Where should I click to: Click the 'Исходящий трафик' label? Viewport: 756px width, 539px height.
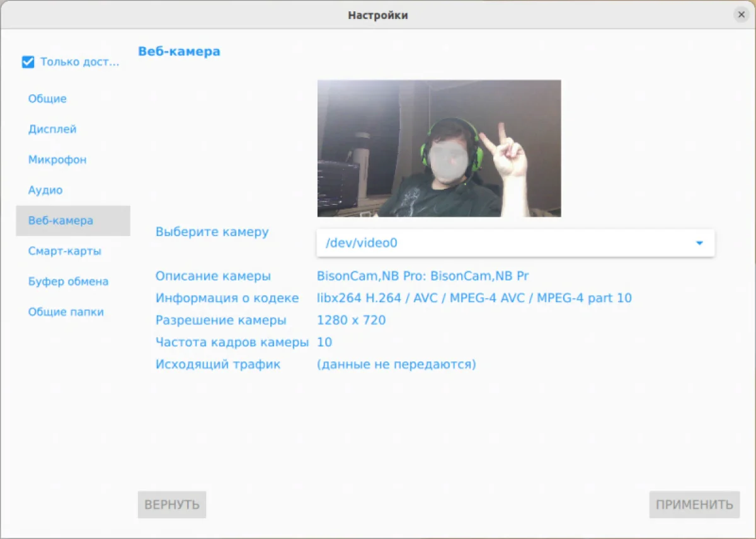(x=218, y=365)
